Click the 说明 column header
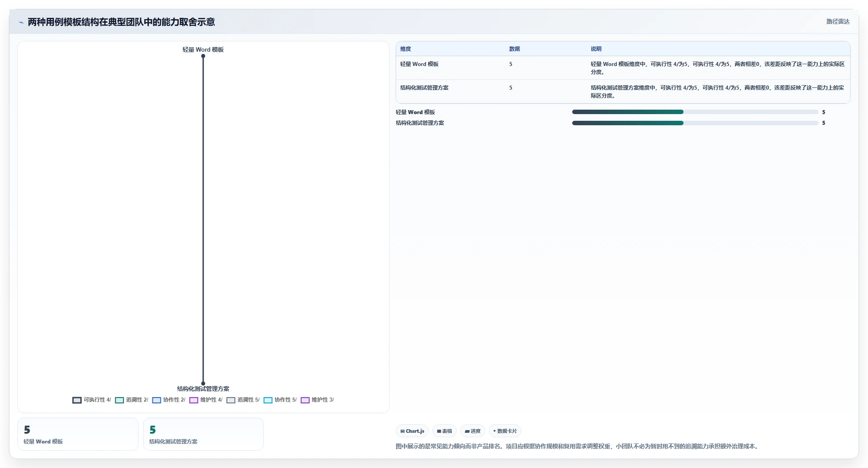The image size is (868, 468). [596, 49]
